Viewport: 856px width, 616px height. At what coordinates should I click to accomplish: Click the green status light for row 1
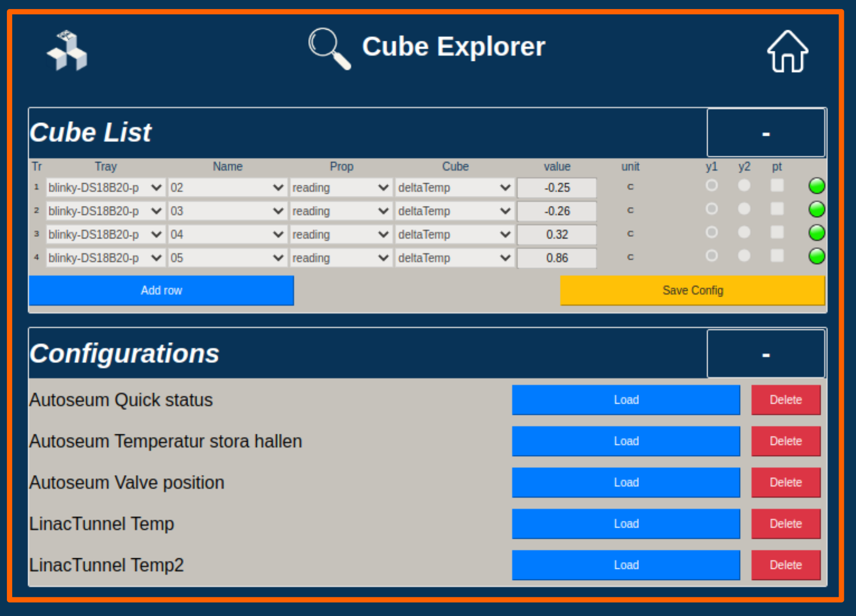tap(817, 186)
